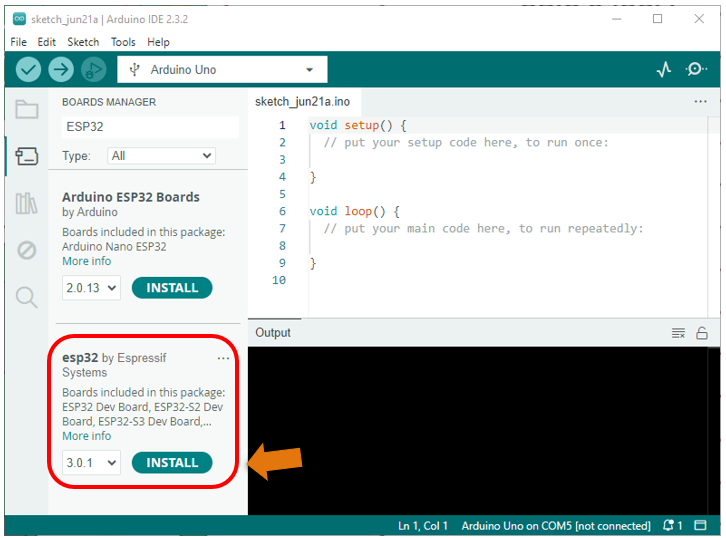Open More info for Arduino ESP32 Boards
The image size is (726, 538).
87,261
